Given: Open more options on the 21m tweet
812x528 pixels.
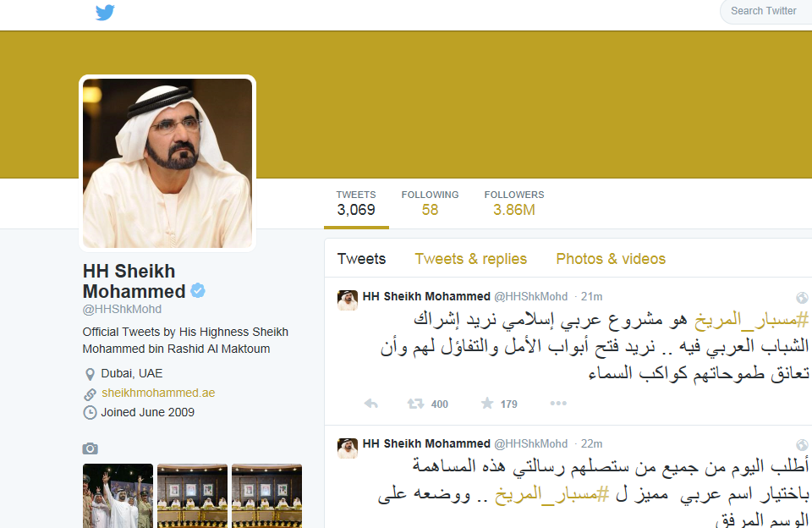Looking at the screenshot, I should (558, 403).
